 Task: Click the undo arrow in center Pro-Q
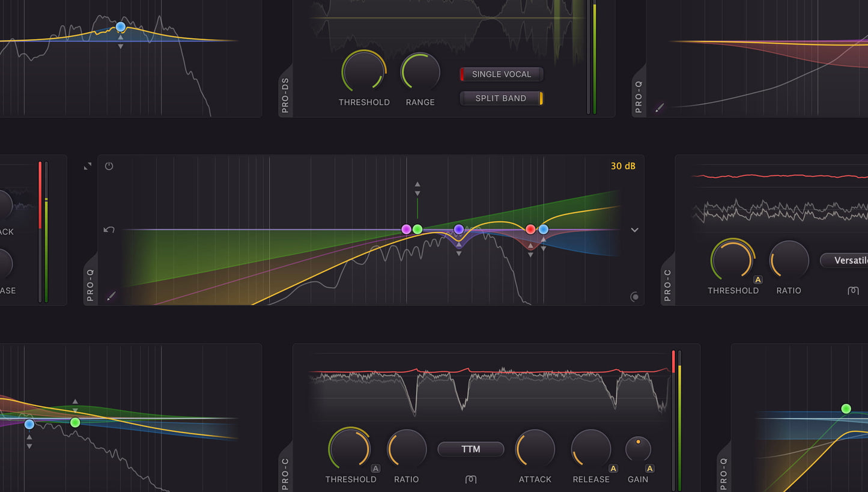click(x=109, y=229)
